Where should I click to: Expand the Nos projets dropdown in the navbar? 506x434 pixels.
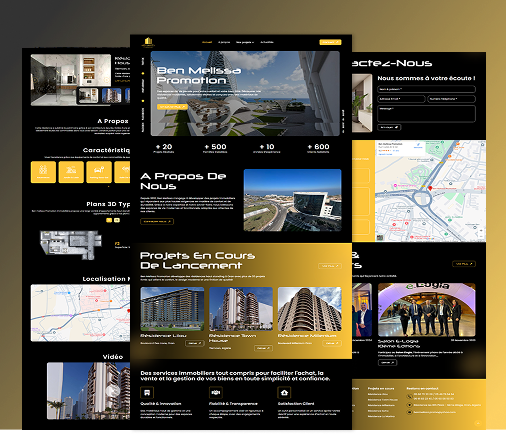[x=245, y=42]
